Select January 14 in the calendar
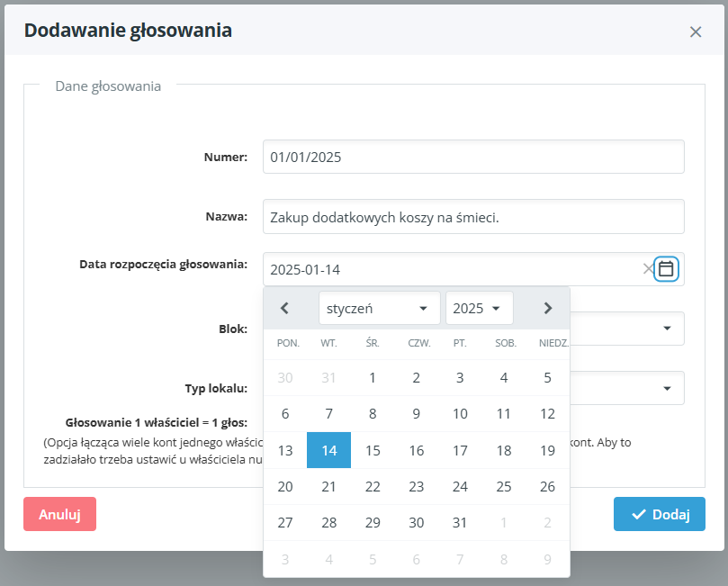Viewport: 728px width, 586px height. (x=328, y=450)
